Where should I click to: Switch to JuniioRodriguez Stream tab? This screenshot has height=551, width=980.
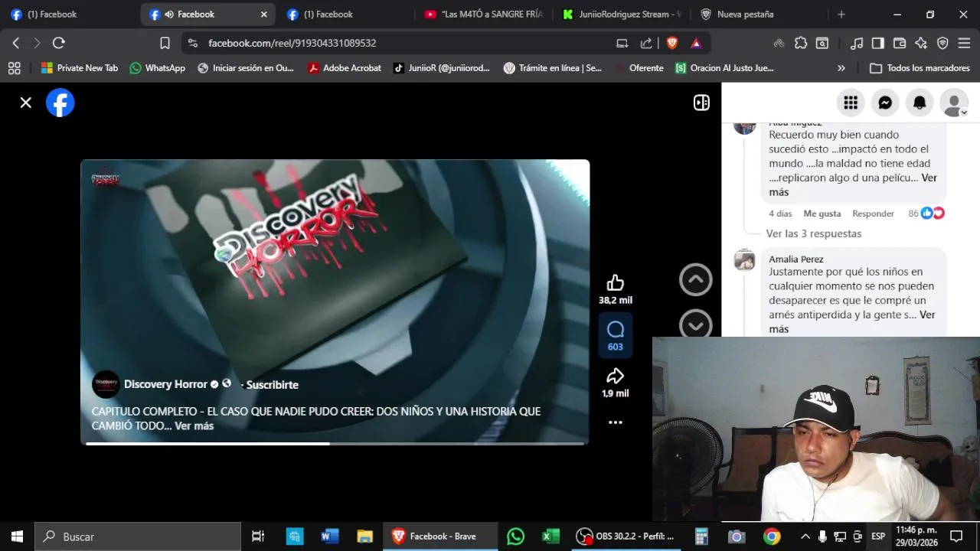coord(622,14)
